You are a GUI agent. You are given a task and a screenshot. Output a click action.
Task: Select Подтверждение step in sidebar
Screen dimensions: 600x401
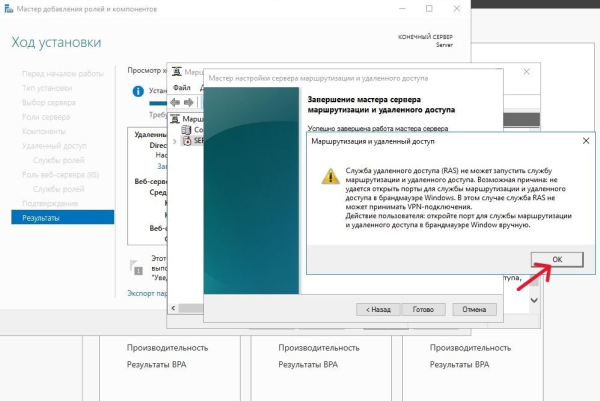(x=50, y=204)
